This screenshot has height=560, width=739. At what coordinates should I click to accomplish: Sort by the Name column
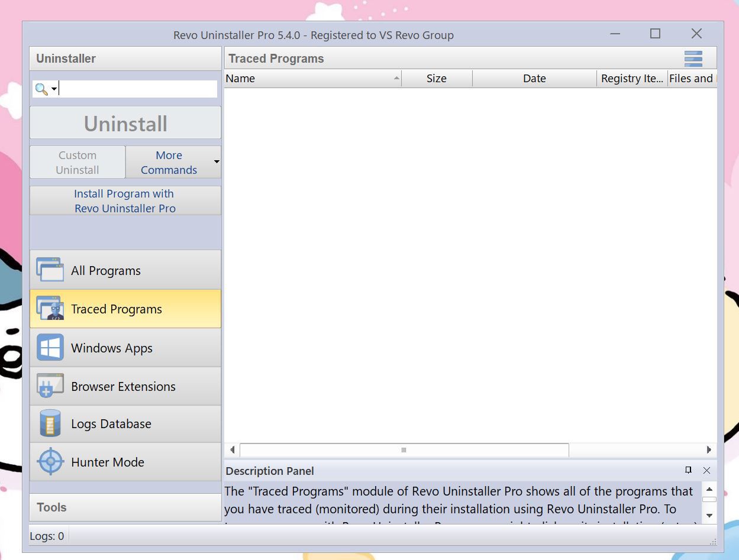[x=313, y=79]
